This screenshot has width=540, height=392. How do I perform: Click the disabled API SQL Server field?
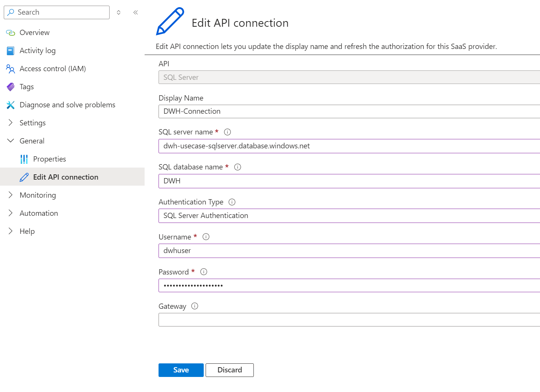[349, 77]
